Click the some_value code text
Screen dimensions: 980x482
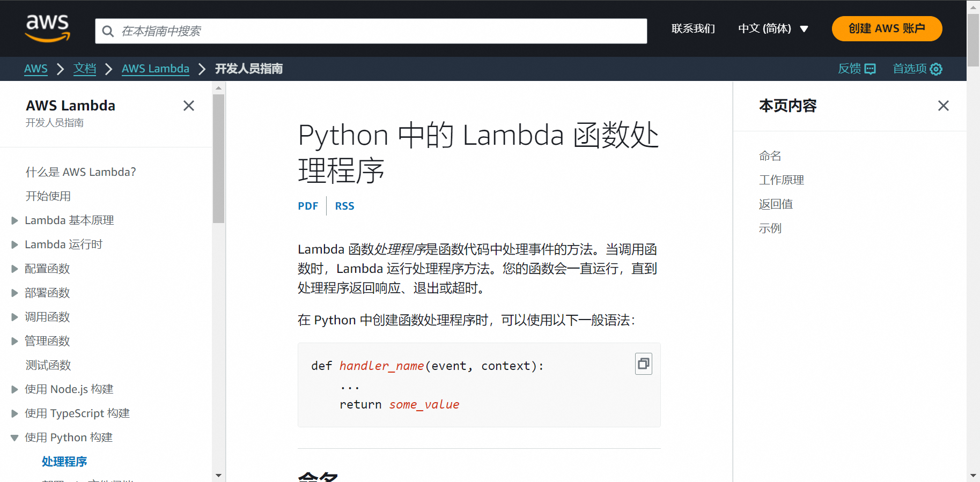tap(424, 404)
